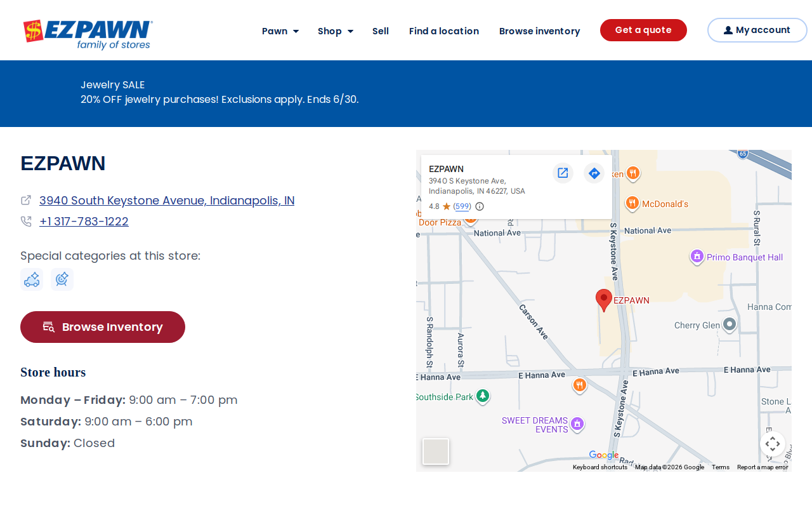Open the map camera controls button
This screenshot has width=812, height=508.
[773, 444]
